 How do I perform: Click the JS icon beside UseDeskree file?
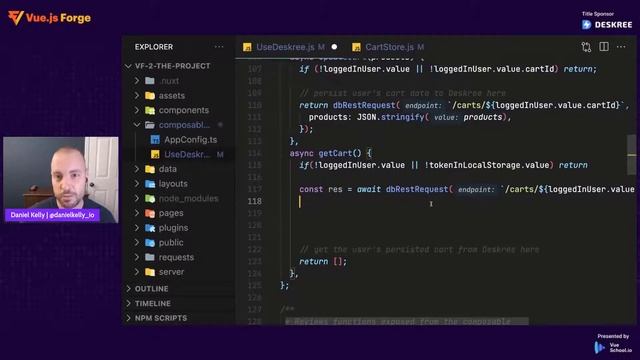pos(155,154)
